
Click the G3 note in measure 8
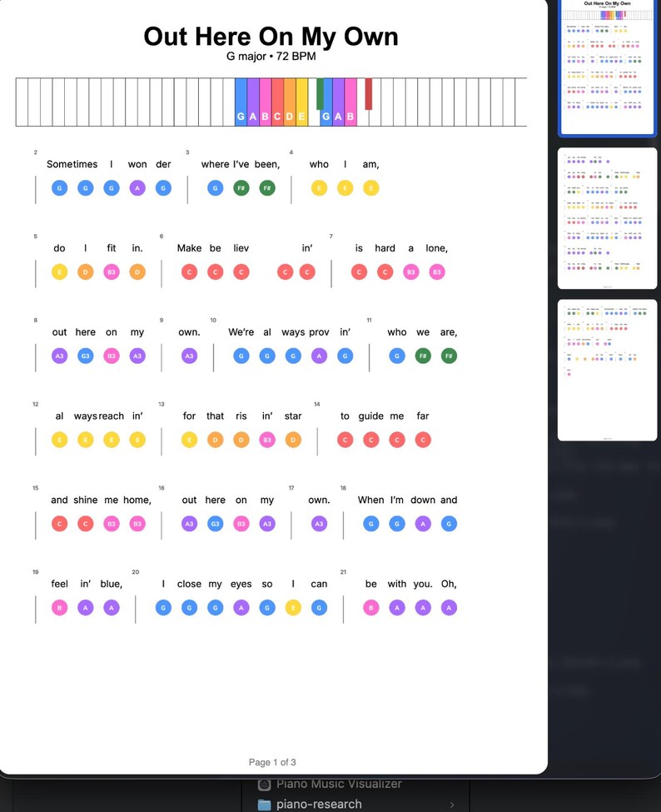tap(86, 356)
